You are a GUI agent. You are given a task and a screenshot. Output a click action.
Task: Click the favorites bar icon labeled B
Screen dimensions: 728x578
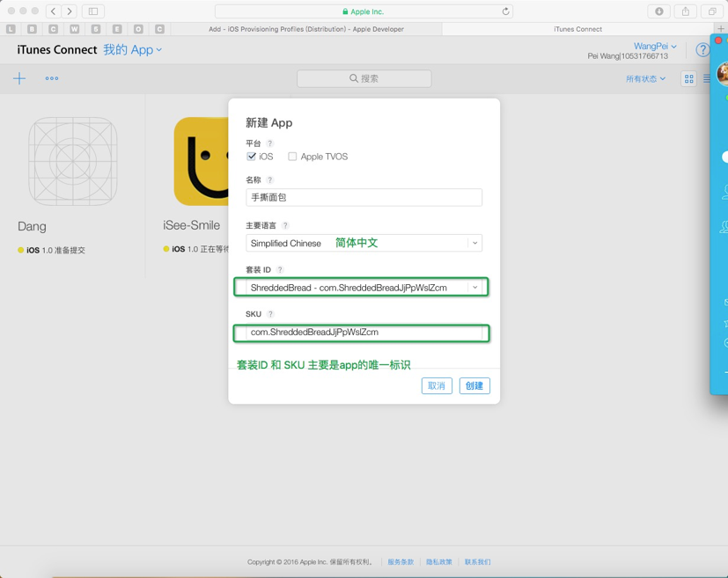click(x=32, y=29)
